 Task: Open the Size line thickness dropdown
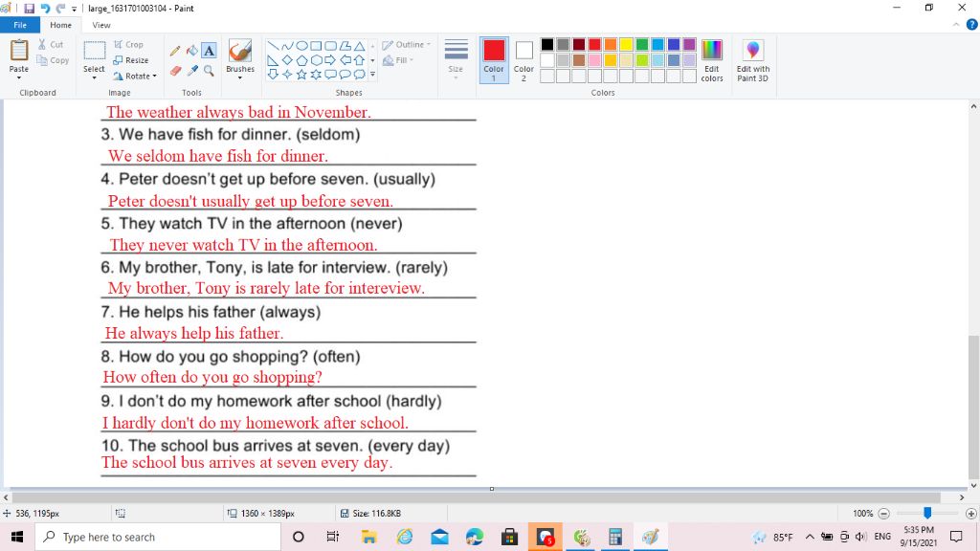pos(456,60)
